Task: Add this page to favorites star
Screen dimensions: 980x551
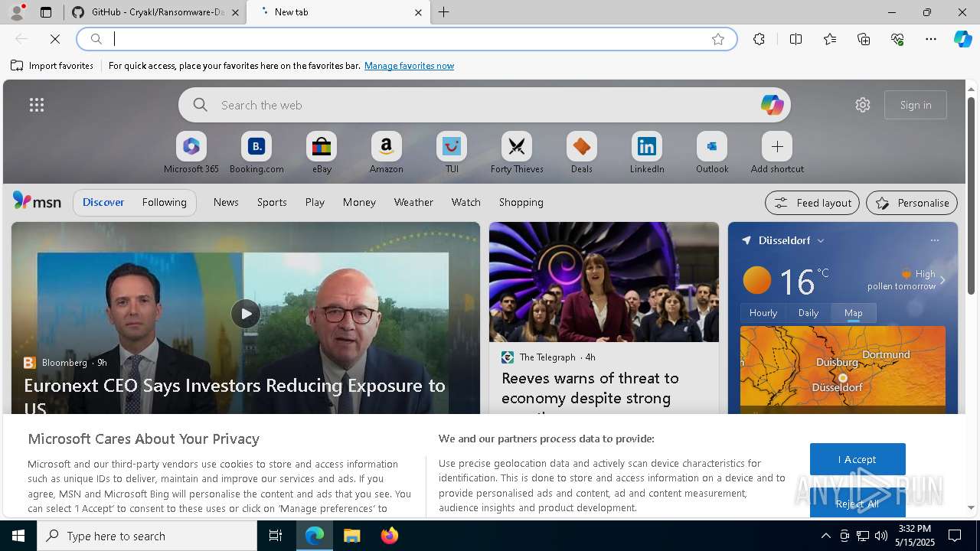Action: point(717,39)
